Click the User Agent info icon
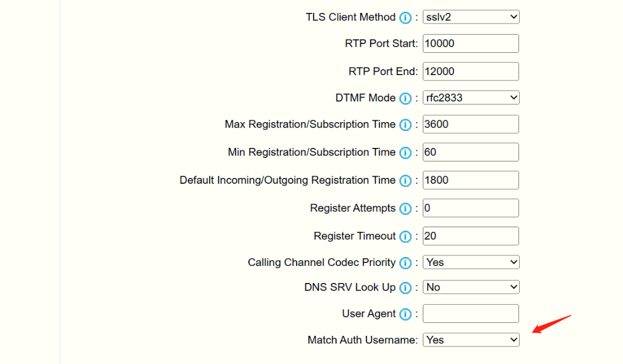This screenshot has width=623, height=364. click(405, 314)
